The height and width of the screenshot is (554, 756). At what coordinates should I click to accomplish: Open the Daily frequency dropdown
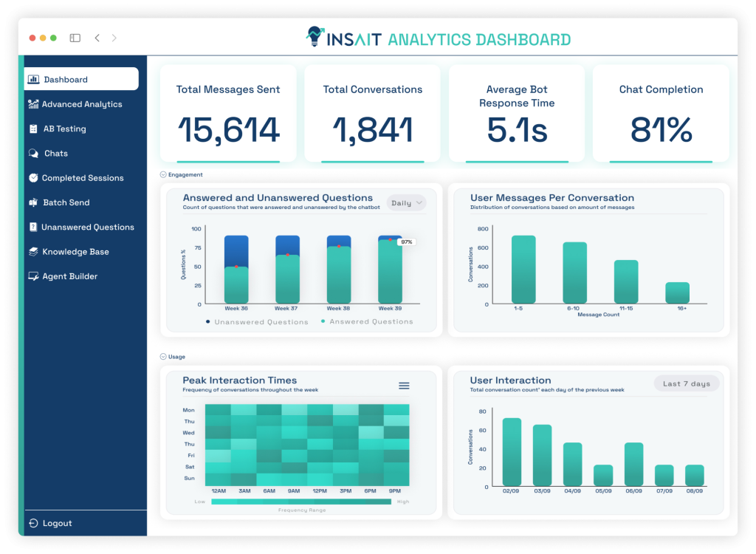click(406, 202)
